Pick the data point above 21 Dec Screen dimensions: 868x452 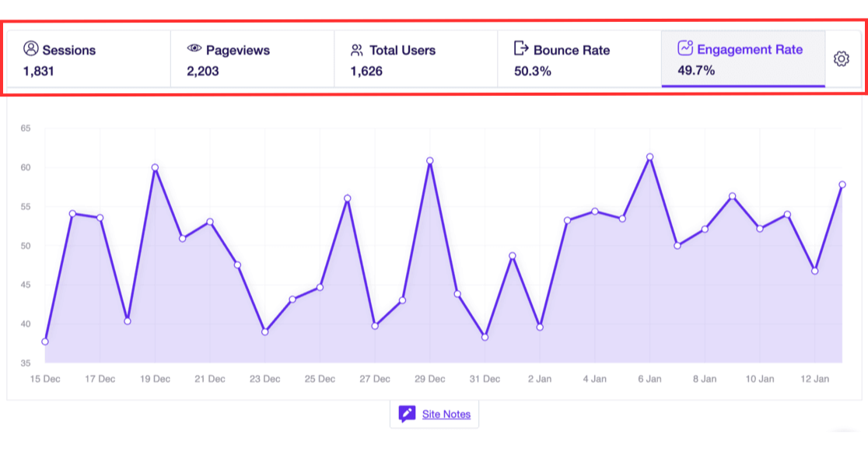210,222
